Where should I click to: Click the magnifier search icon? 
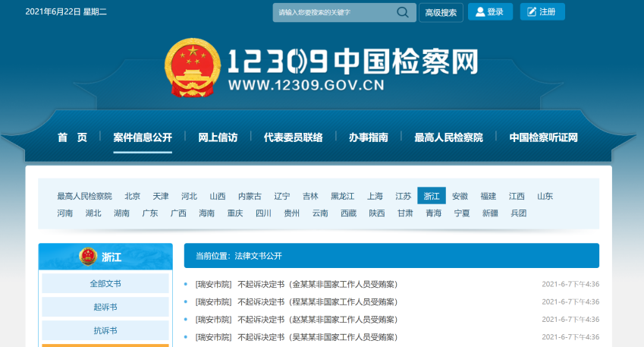pyautogui.click(x=403, y=12)
